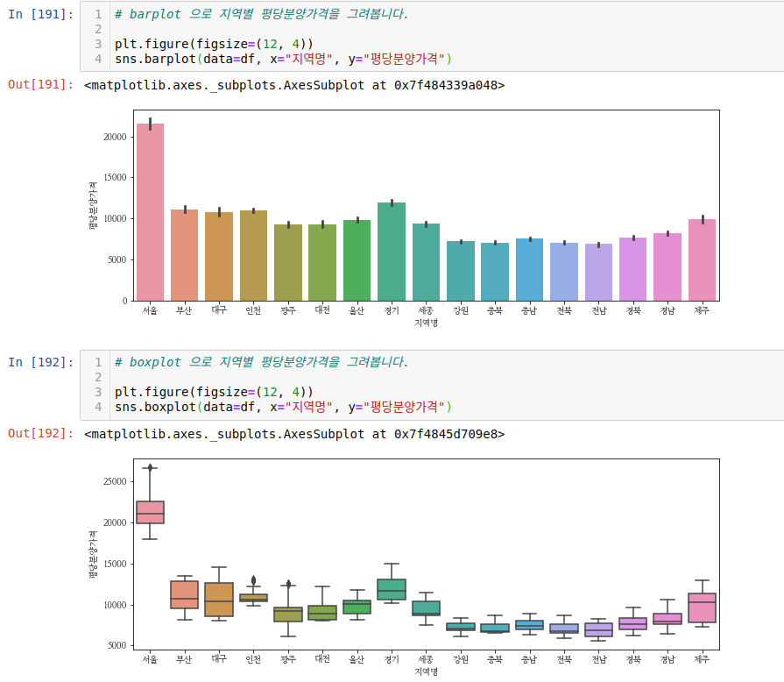The image size is (784, 682).
Task: Click the 광주 bar in the bar chart
Action: [x=288, y=263]
